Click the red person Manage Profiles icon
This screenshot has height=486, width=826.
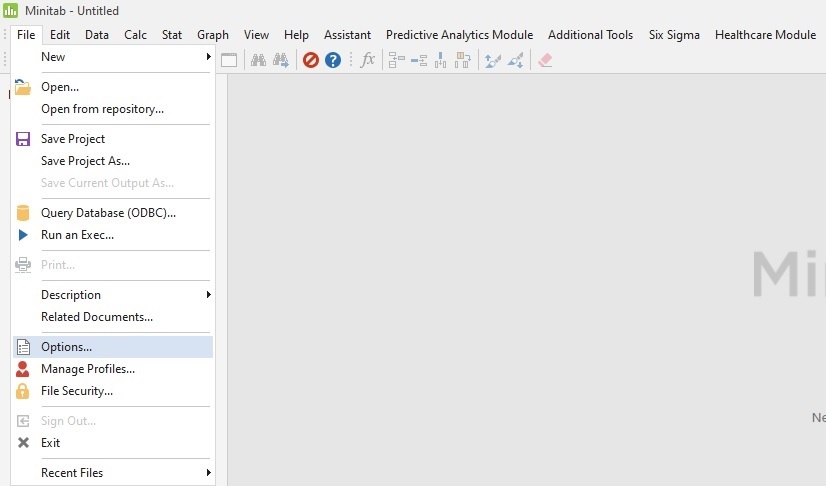[23, 369]
